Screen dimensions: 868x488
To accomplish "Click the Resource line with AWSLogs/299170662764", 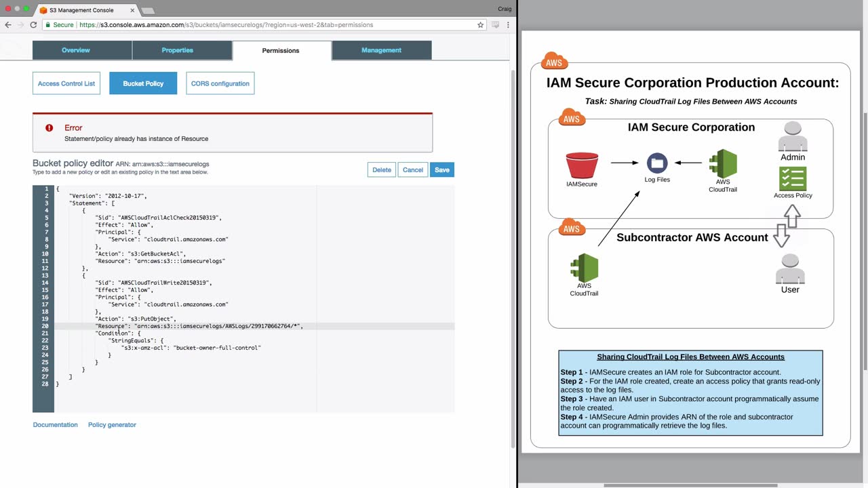I will pyautogui.click(x=199, y=326).
